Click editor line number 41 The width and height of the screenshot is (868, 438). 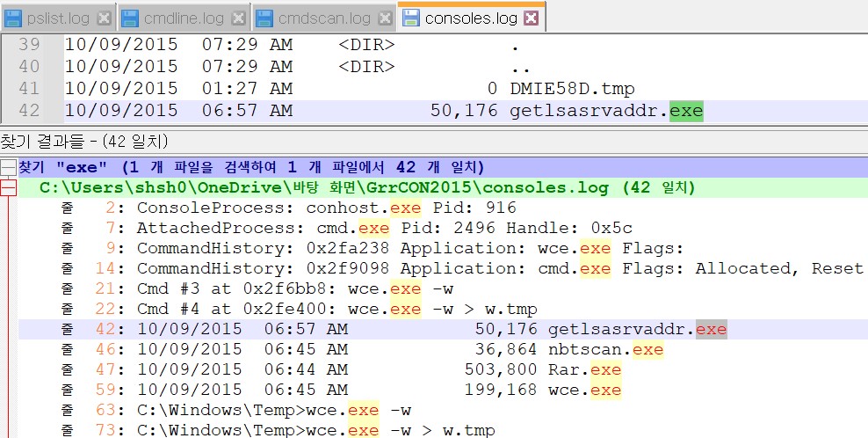point(29,89)
